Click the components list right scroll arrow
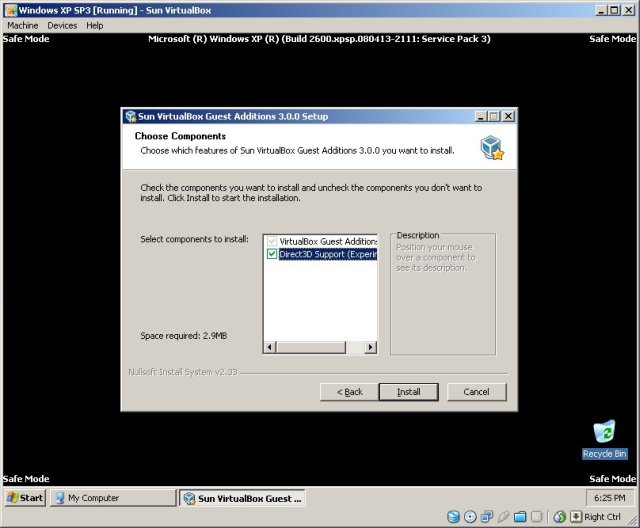The image size is (640, 528). click(370, 347)
